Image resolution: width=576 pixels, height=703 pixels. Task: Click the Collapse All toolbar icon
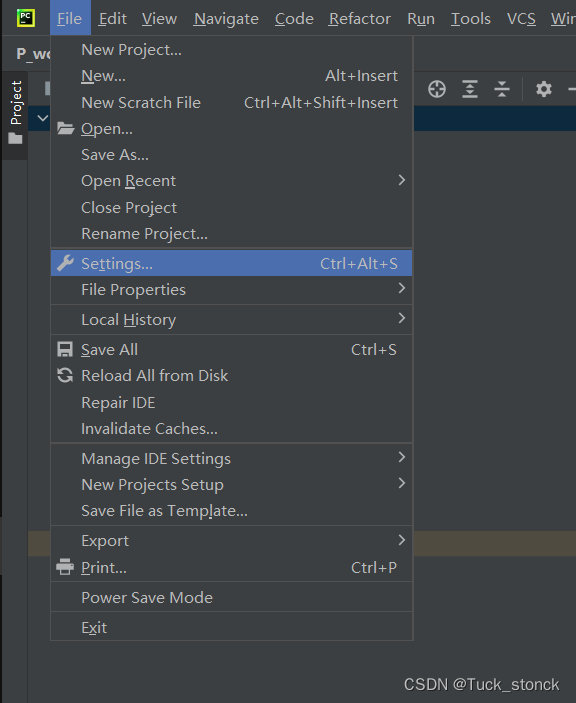502,89
